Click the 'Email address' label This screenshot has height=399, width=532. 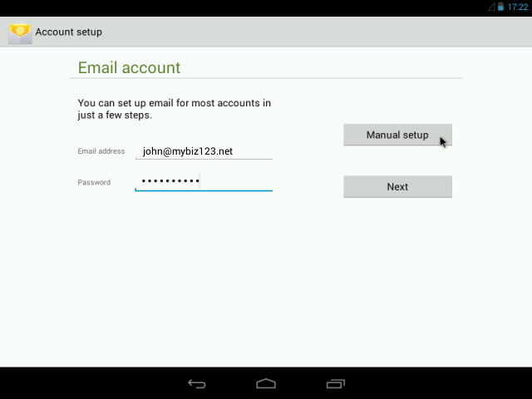[x=101, y=151]
